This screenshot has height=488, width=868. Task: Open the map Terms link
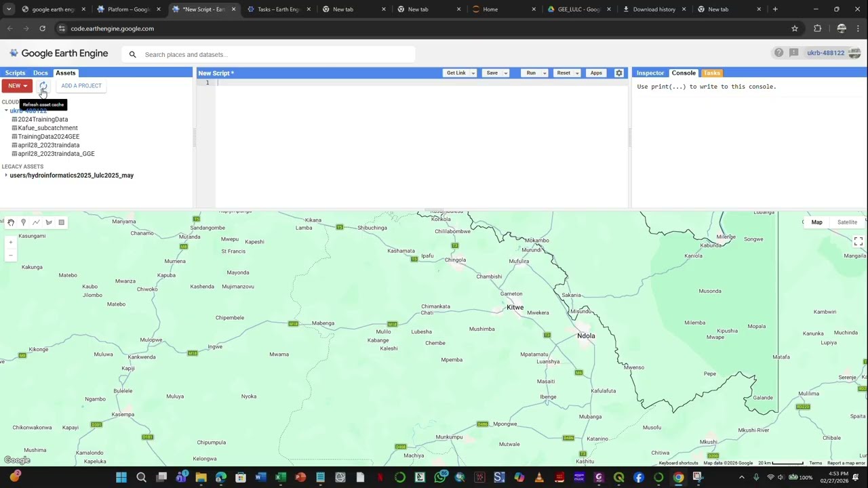click(x=815, y=463)
